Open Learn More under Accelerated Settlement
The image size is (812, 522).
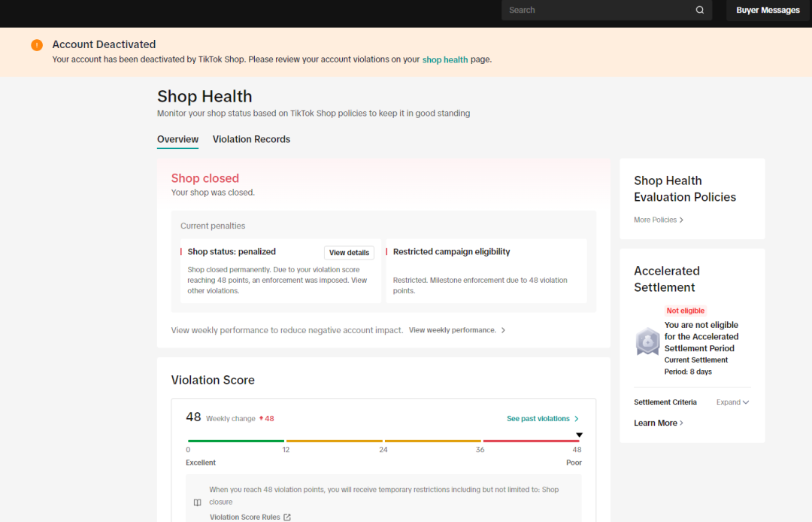tap(659, 423)
